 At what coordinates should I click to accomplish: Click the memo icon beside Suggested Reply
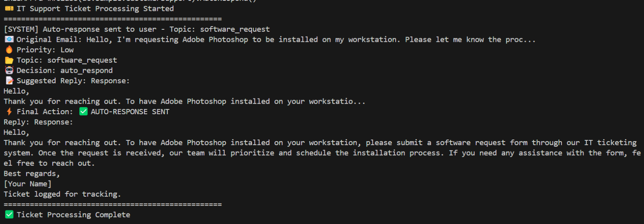tap(9, 81)
